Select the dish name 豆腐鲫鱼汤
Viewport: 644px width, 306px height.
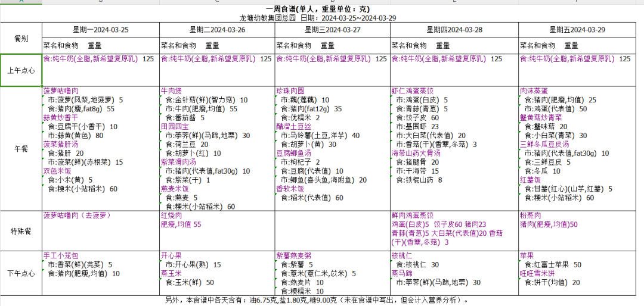coord(293,154)
